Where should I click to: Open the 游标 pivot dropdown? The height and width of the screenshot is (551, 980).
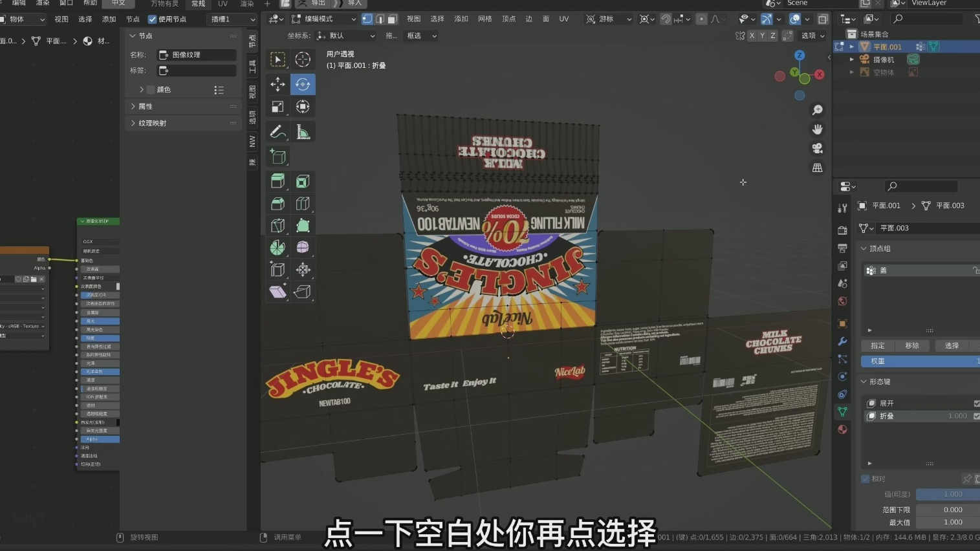609,19
